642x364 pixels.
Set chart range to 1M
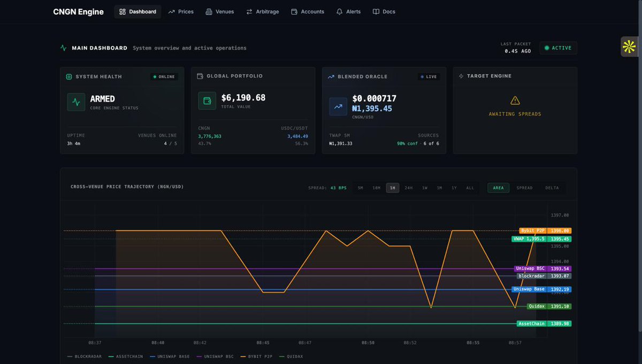tap(439, 188)
